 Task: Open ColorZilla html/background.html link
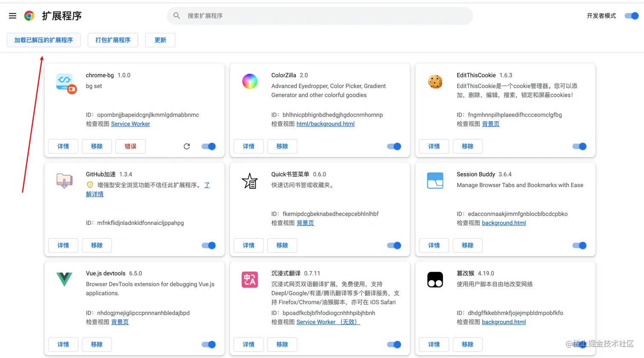tap(325, 124)
